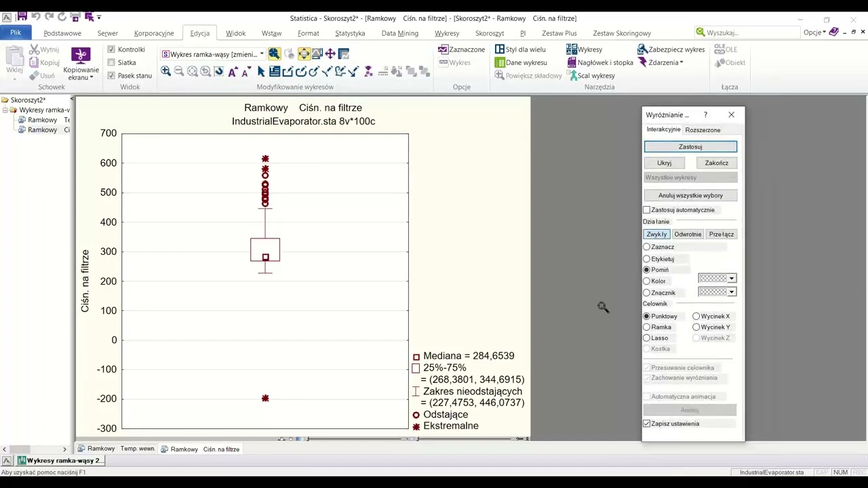868x488 pixels.
Task: Click the brushing tool icon next to graph dropdown
Action: tap(274, 54)
